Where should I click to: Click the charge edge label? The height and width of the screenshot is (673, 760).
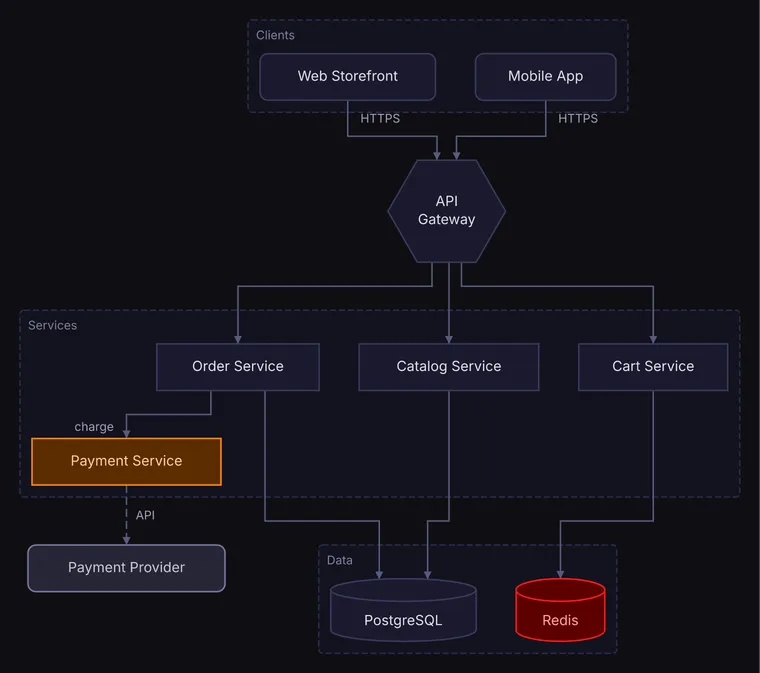point(94,427)
